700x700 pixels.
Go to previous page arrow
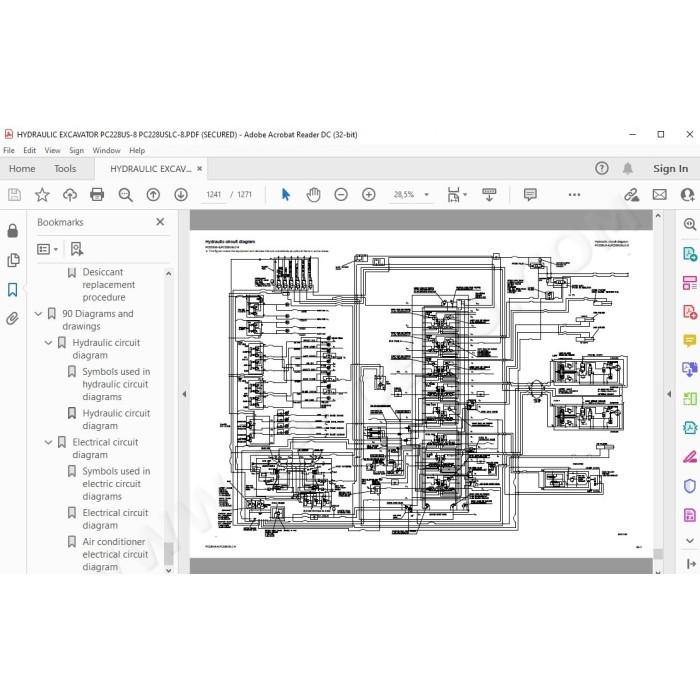coord(153,195)
